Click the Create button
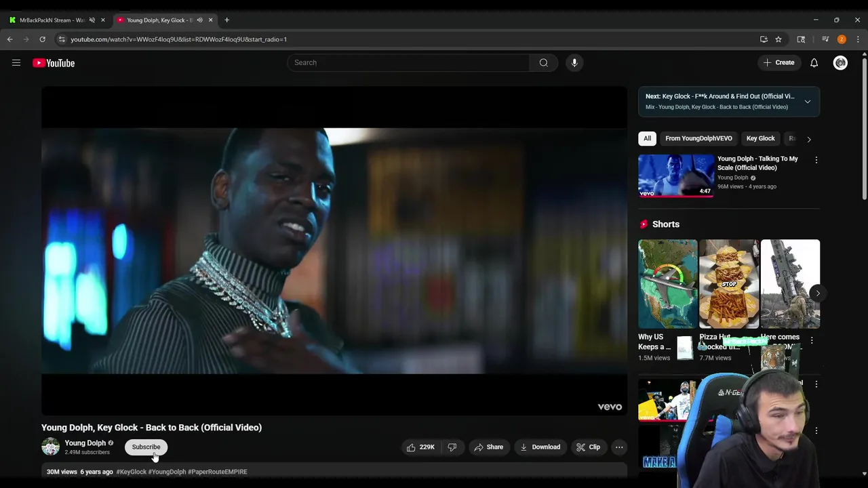This screenshot has width=868, height=488. [x=778, y=63]
